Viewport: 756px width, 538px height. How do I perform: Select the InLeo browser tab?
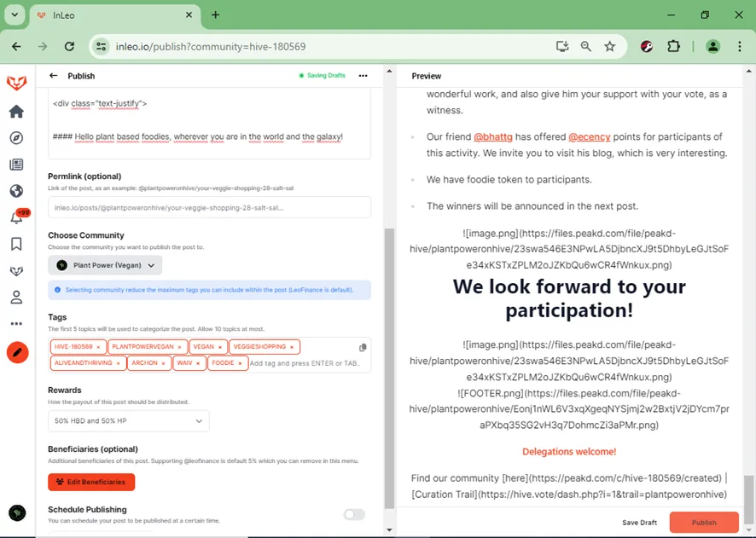click(x=113, y=15)
